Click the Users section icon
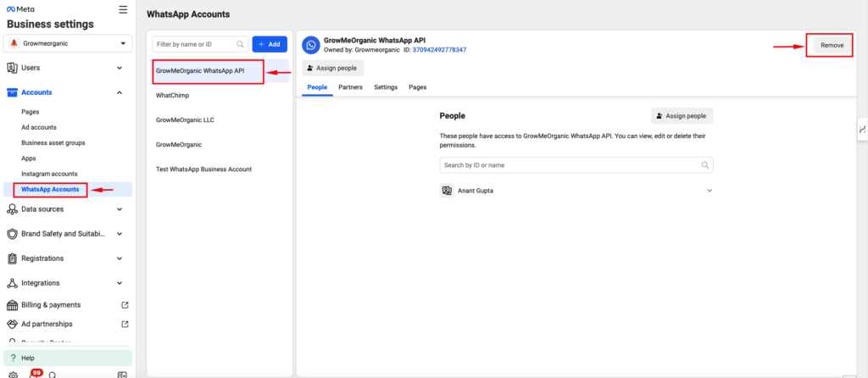 coord(12,68)
